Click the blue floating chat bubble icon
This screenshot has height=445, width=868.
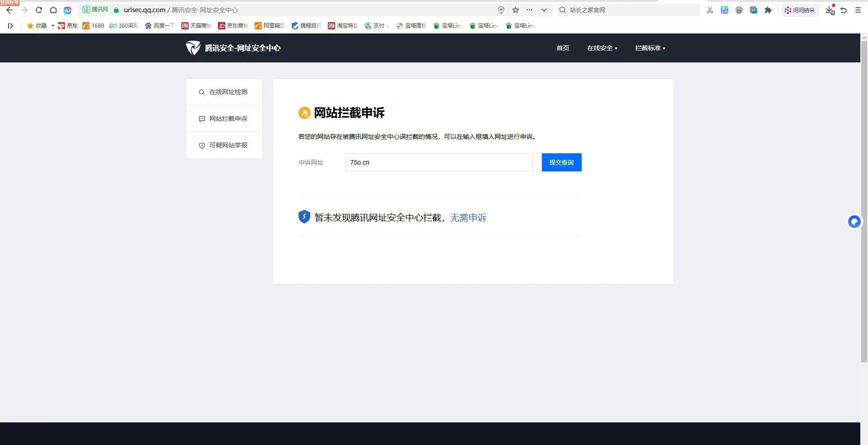[x=854, y=222]
